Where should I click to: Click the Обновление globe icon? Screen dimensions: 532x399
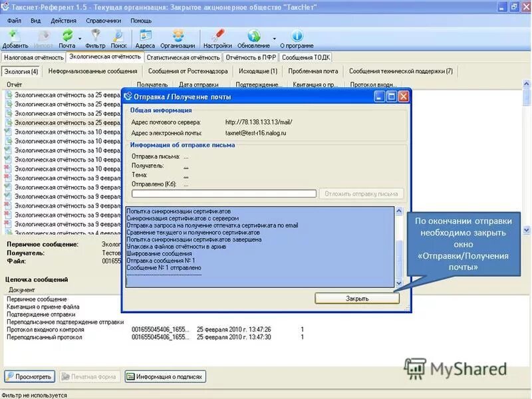point(253,39)
